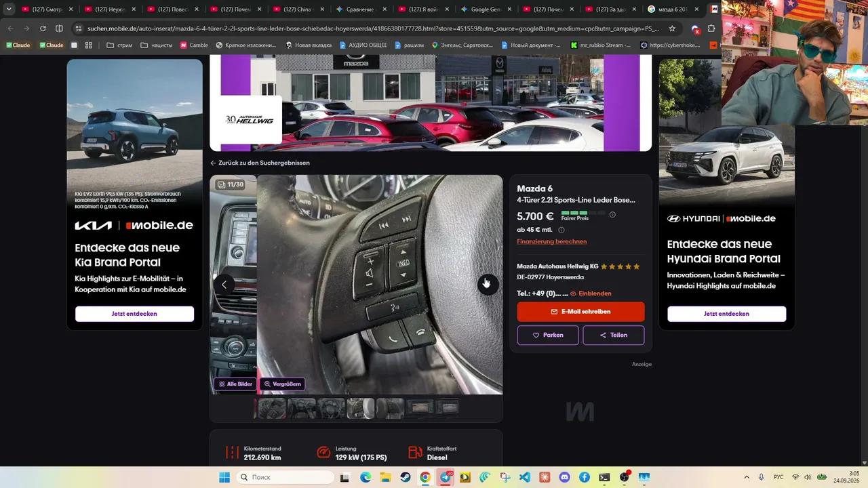Switch to the '(127) Смотр' tab

(46, 9)
